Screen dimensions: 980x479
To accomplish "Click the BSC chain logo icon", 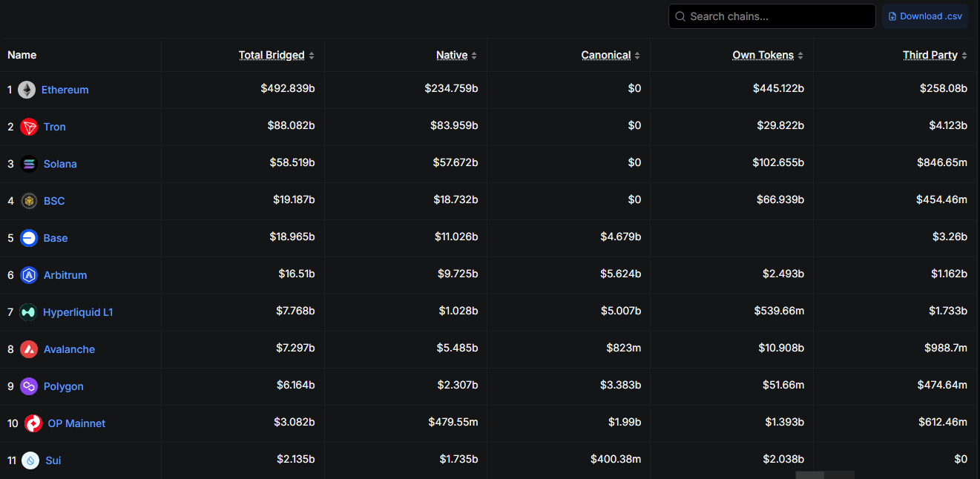I will coord(29,201).
